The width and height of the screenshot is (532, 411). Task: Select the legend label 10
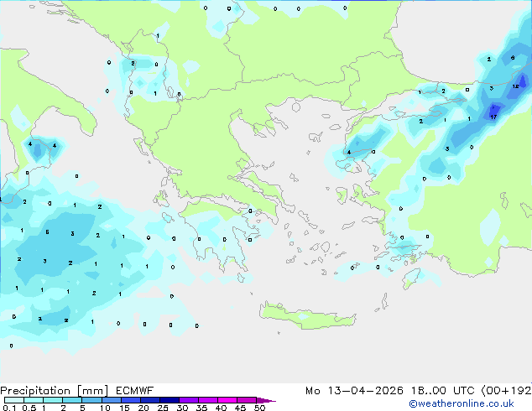point(105,408)
